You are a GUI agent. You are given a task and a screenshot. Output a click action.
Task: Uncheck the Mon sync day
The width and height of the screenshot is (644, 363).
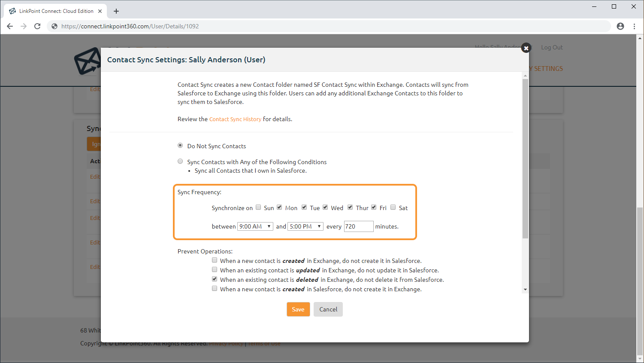tap(279, 207)
